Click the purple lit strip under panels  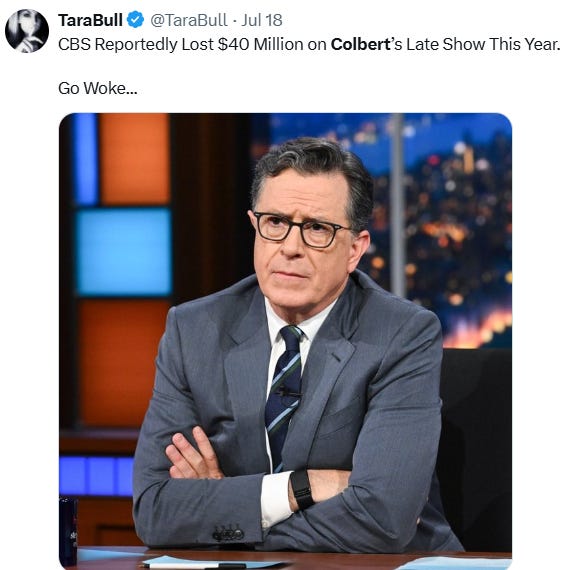pyautogui.click(x=96, y=476)
